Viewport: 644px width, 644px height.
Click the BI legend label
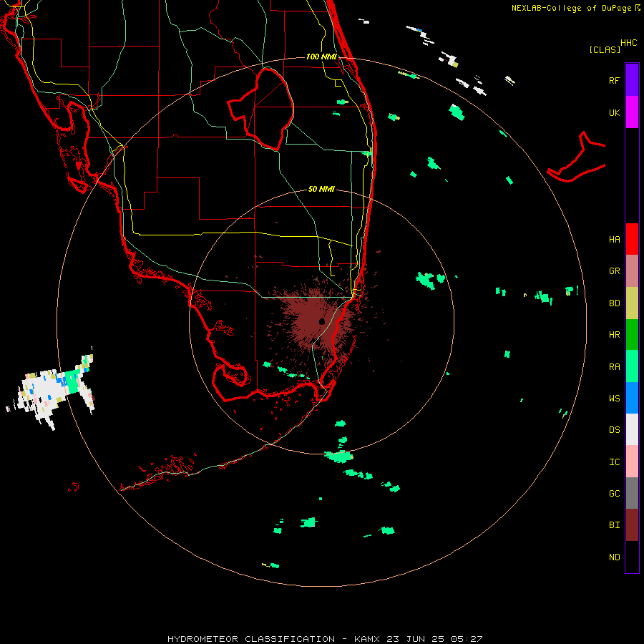click(614, 525)
